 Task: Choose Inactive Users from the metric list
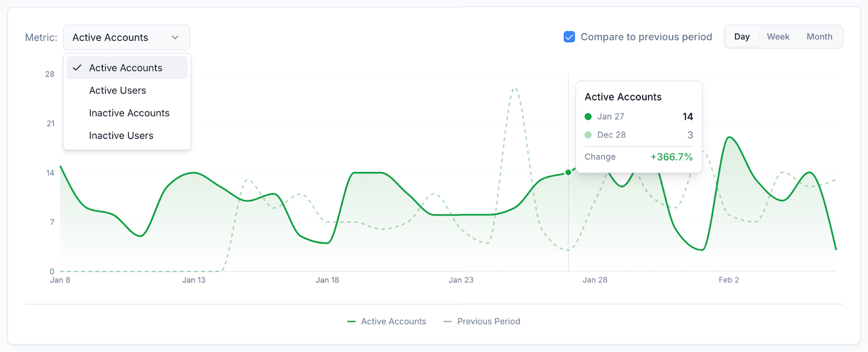pos(127,136)
